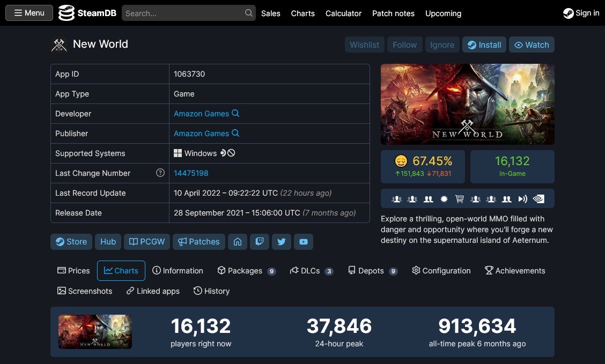Image resolution: width=605 pixels, height=364 pixels.
Task: Add New World to Wishlist
Action: pos(364,44)
